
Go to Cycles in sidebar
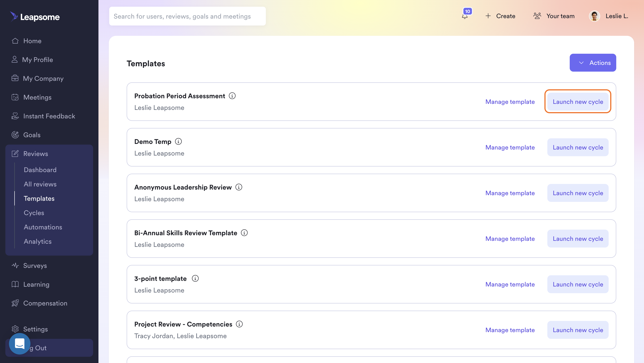[x=34, y=213]
